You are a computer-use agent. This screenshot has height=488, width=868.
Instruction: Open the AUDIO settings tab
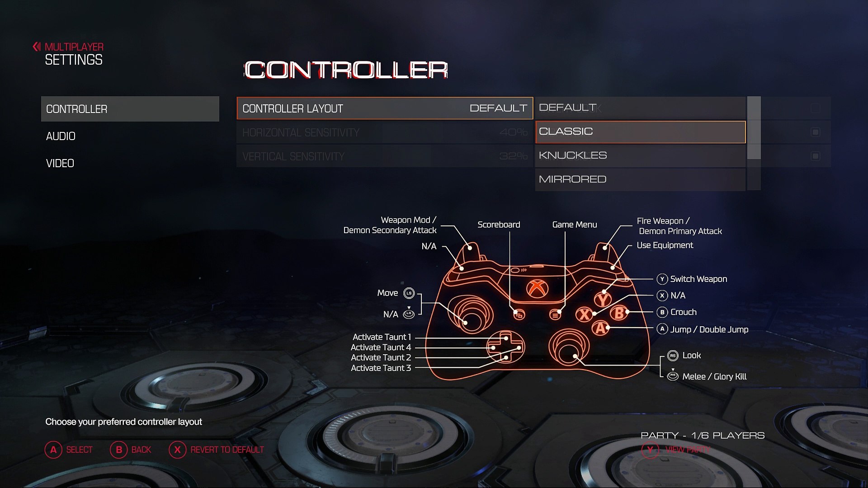[x=61, y=136]
